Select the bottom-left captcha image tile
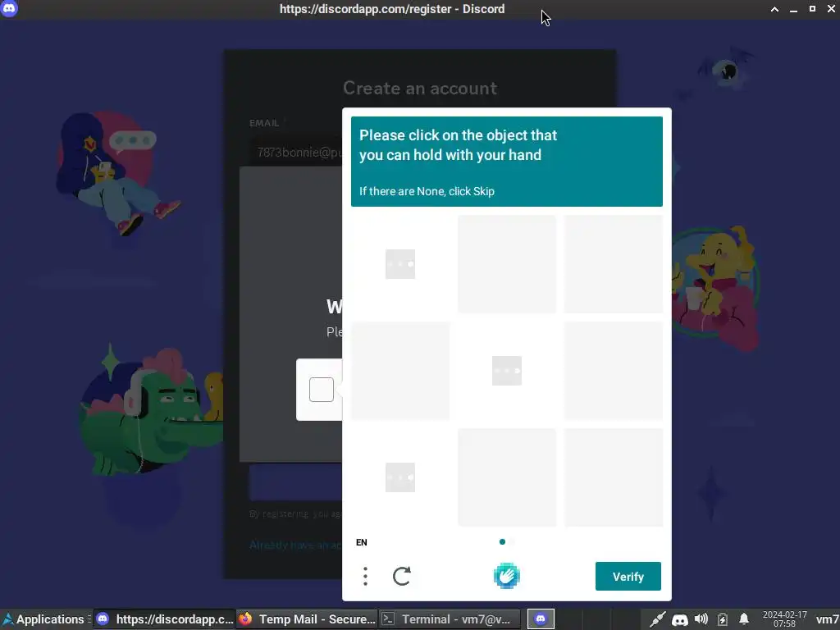The width and height of the screenshot is (840, 630). tap(400, 477)
